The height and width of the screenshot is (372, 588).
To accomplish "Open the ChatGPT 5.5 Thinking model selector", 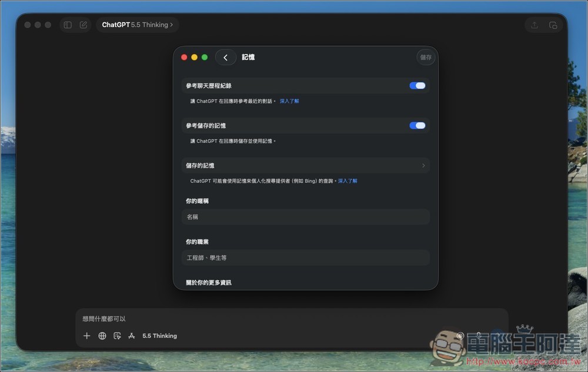I will pos(137,25).
